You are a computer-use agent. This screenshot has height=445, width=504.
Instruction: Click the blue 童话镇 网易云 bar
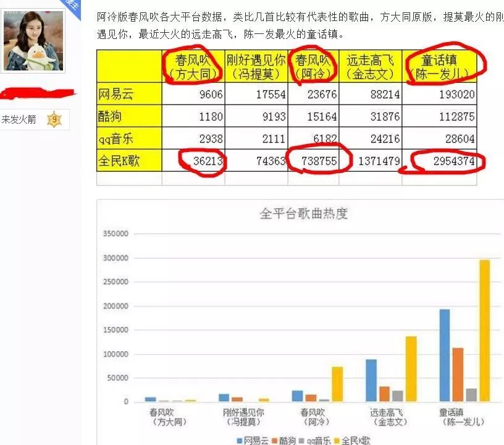[445, 355]
